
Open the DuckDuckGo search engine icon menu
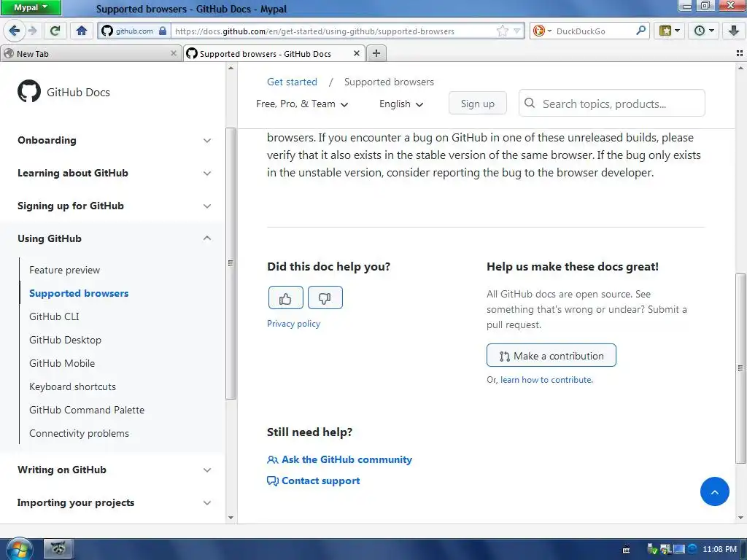(542, 31)
